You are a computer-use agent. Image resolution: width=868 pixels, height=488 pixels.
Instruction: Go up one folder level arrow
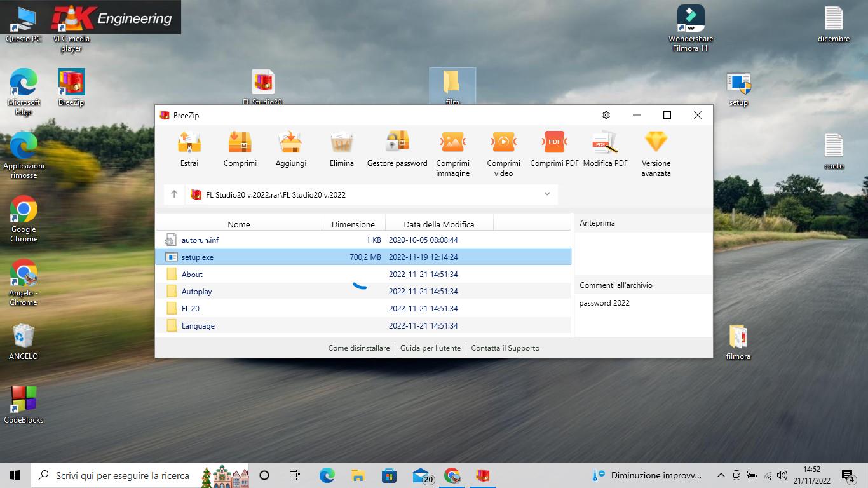[x=174, y=194]
